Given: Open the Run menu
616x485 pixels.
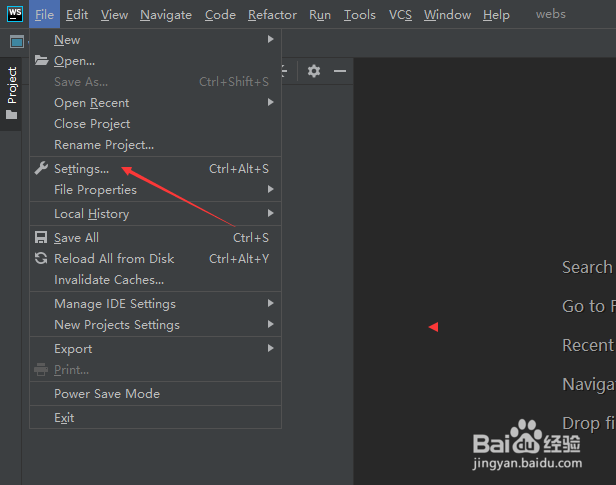Looking at the screenshot, I should click(320, 15).
